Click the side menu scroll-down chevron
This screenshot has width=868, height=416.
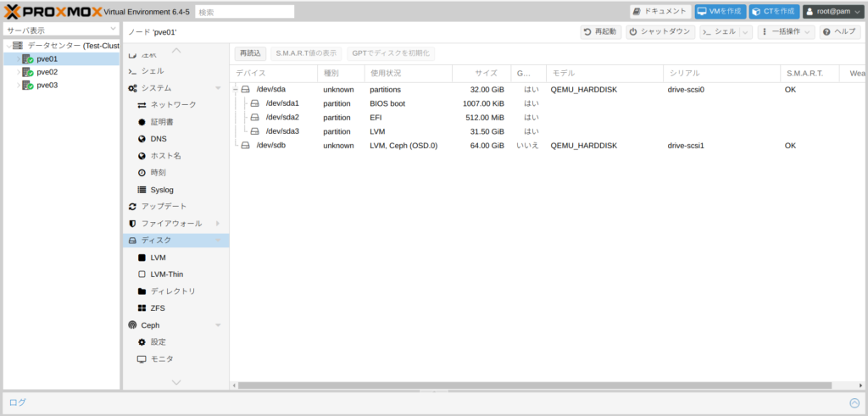click(x=176, y=382)
